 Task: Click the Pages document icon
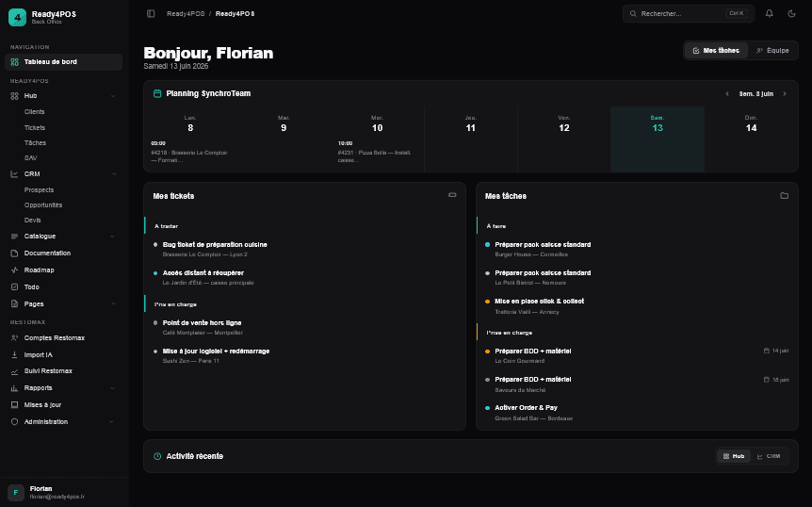point(14,304)
